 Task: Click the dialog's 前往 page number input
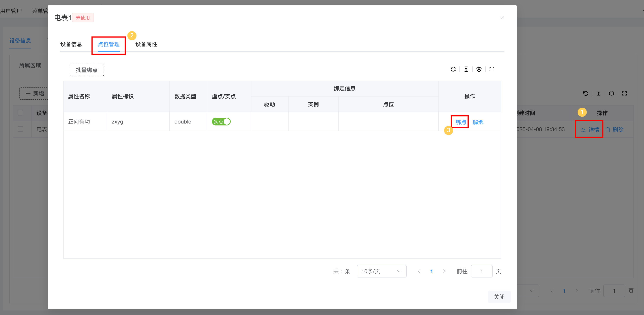click(x=482, y=271)
